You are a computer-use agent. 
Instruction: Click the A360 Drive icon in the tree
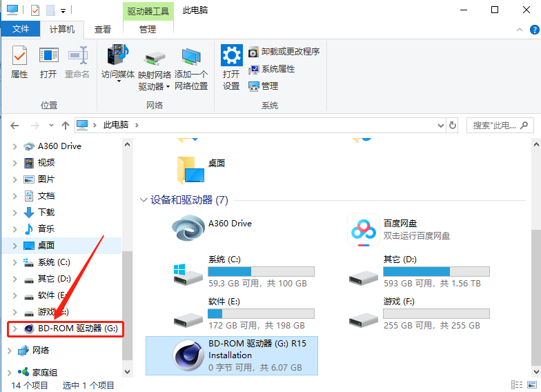[29, 146]
